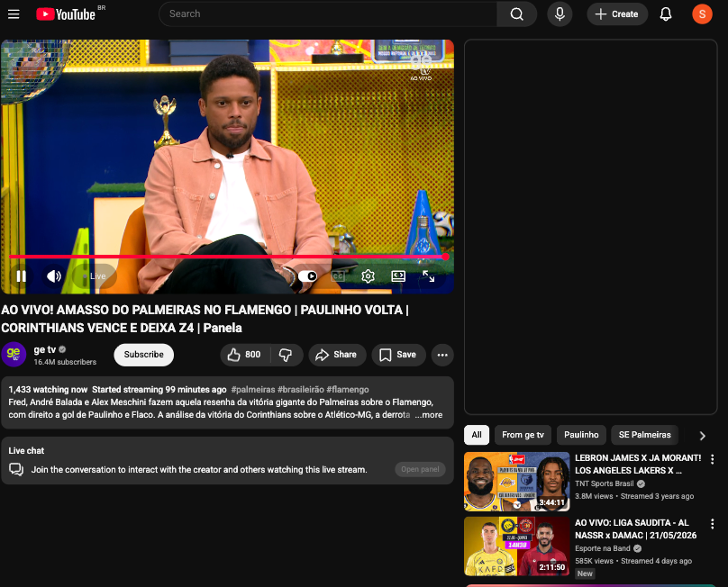Click the Open panel chat button
The image size is (728, 587).
click(420, 469)
